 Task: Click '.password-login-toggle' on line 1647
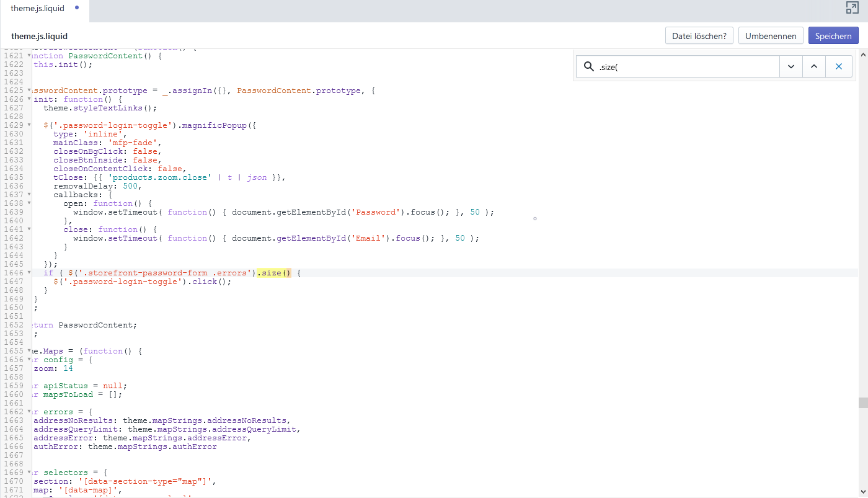coord(123,282)
